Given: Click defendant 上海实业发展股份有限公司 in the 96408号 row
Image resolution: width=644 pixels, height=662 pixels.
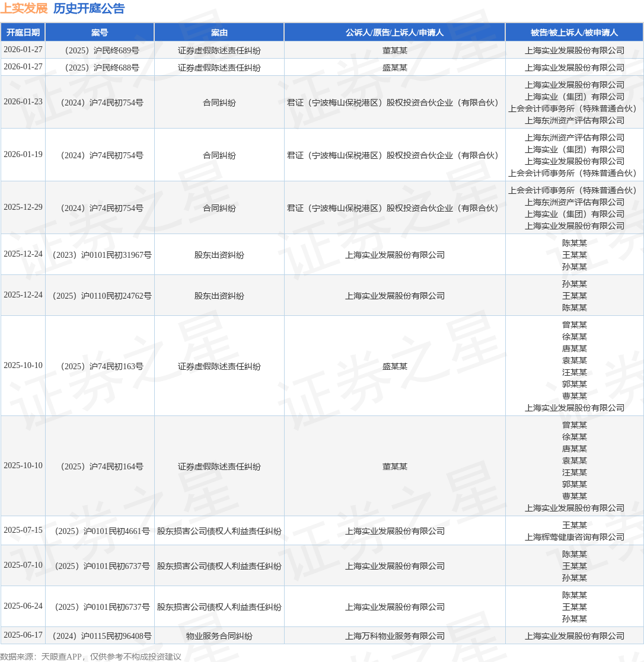Looking at the screenshot, I should 574,636.
